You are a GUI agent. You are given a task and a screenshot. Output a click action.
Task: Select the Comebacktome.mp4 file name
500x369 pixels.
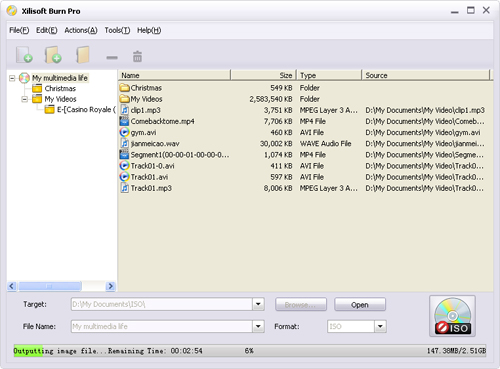coord(162,121)
